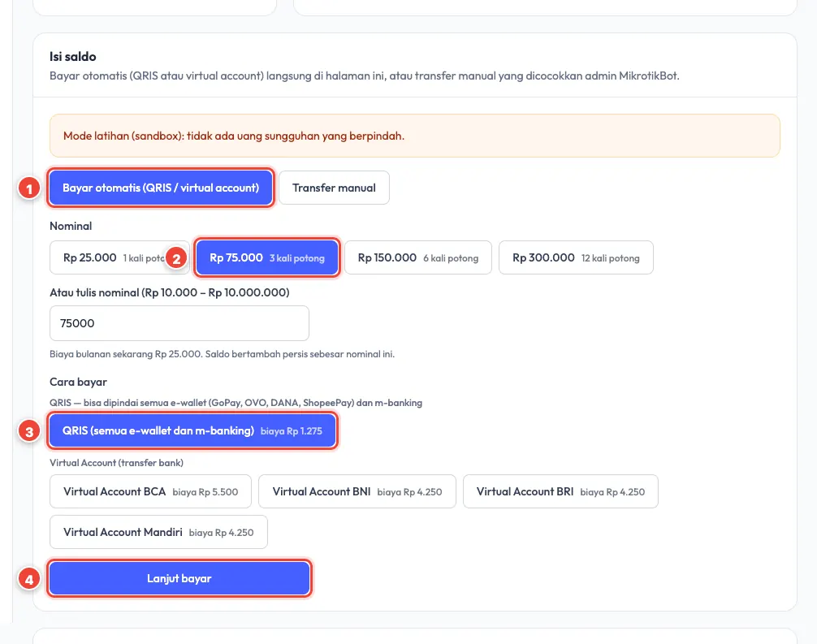
Task: Pick the Rp 300.000 nominal option
Action: pyautogui.click(x=576, y=257)
